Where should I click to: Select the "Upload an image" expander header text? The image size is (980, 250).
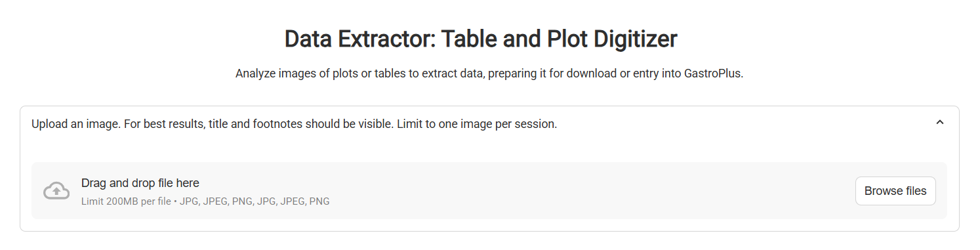coord(294,123)
